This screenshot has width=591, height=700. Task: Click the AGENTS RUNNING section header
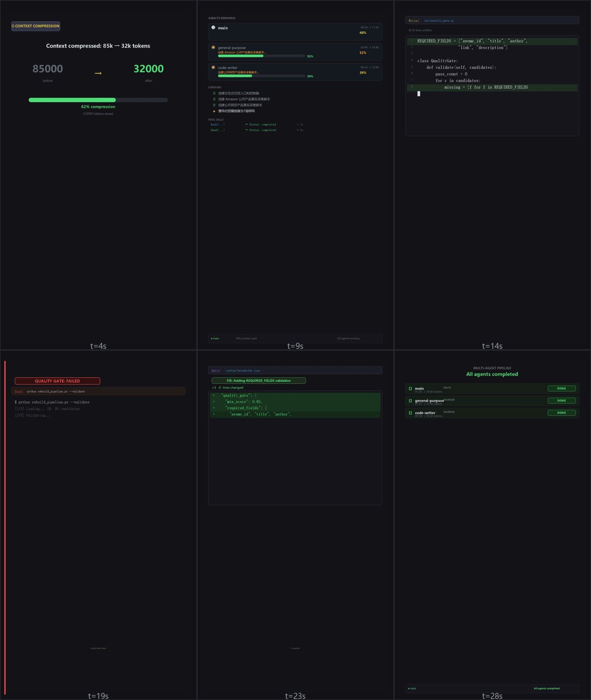tap(222, 18)
